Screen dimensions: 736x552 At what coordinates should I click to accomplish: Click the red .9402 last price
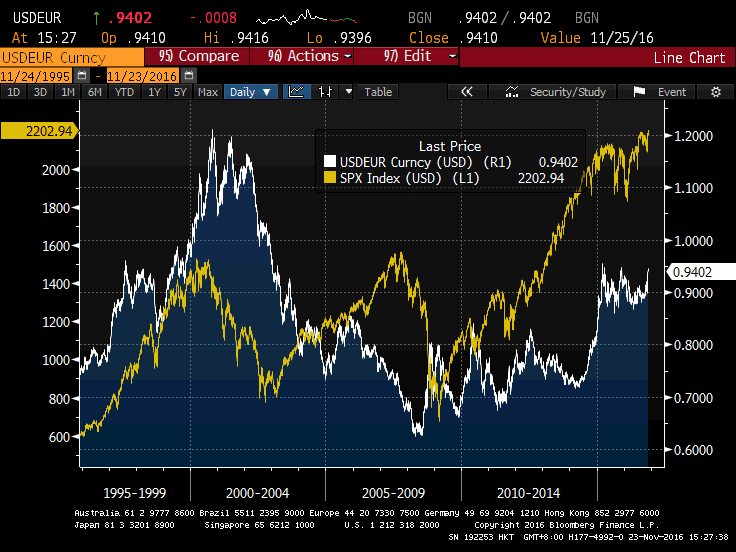(130, 18)
